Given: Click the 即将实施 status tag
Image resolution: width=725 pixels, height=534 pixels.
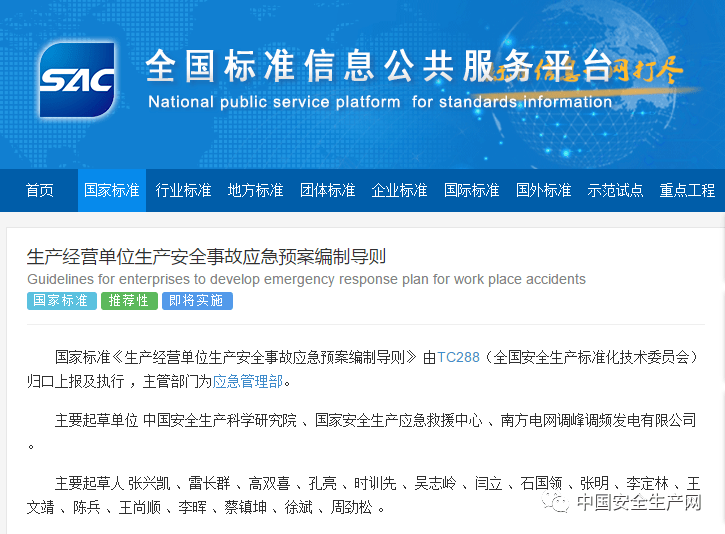Looking at the screenshot, I should 197,301.
